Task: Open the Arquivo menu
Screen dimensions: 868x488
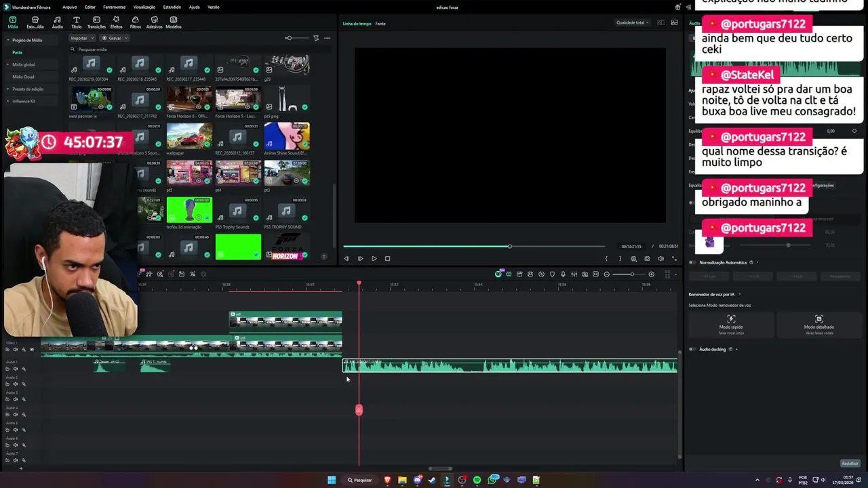Action: [69, 7]
